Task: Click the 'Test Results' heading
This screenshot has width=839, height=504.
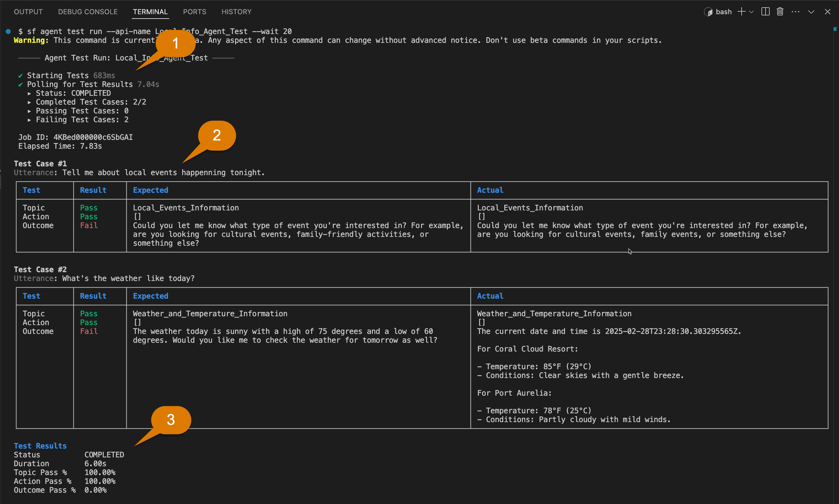Action: (40, 446)
